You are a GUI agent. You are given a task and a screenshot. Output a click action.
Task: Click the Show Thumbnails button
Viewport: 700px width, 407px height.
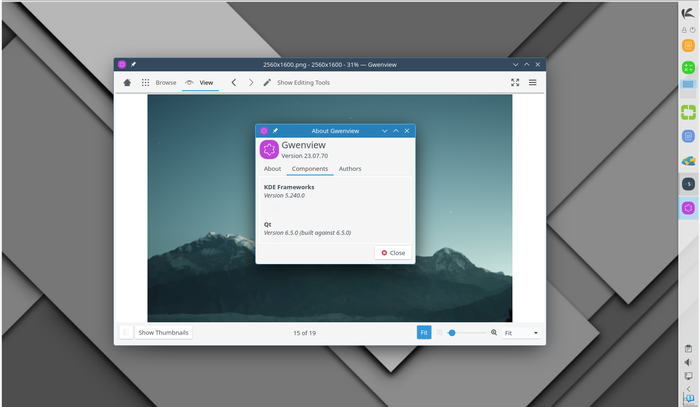(163, 332)
